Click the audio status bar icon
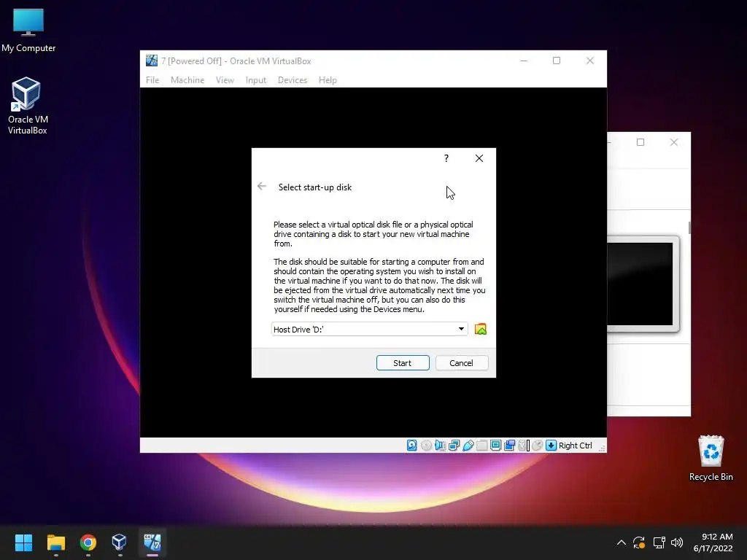Viewport: 747px width, 560px height. coord(440,446)
